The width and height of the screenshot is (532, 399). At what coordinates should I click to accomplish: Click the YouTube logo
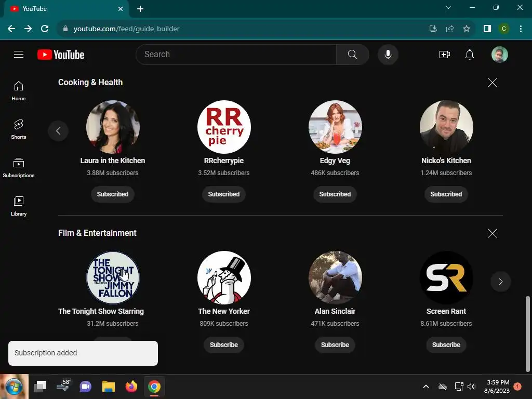click(61, 55)
